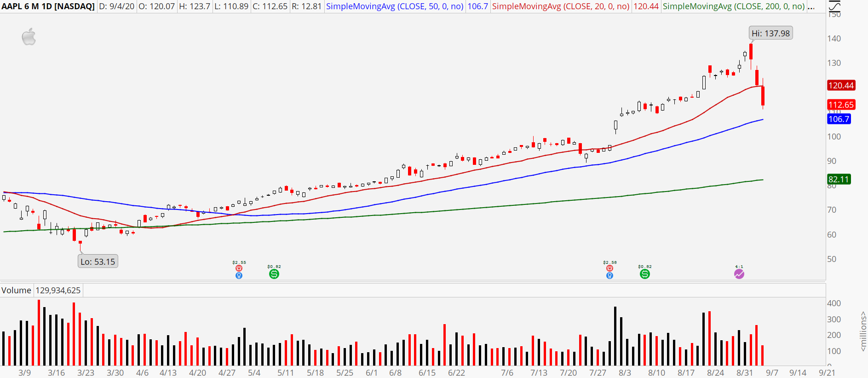Click the 50 level on the price axis
Viewport: 868px width, 378px height.
tap(832, 259)
